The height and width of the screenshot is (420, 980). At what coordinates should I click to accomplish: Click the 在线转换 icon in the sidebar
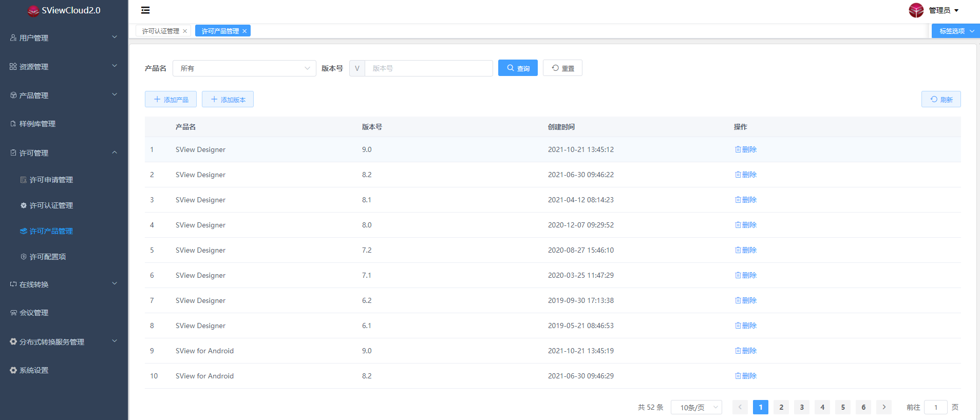click(13, 284)
